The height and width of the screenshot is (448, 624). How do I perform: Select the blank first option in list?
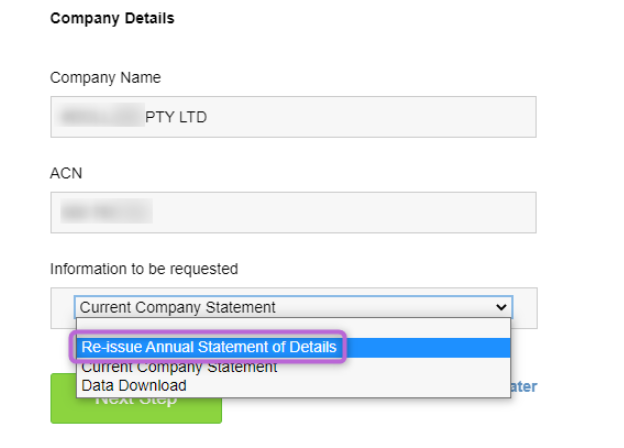click(x=293, y=328)
